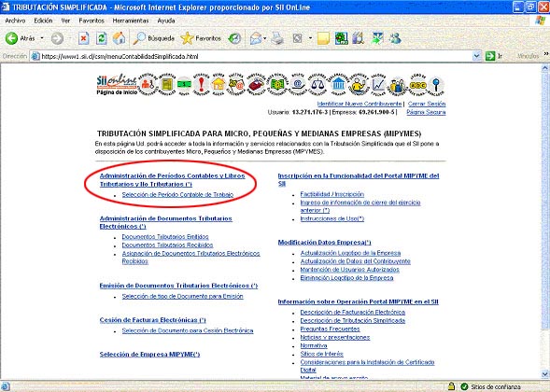Click the vertical scrollbar down arrow
Image resolution: width=550 pixels, height=392 pixels.
point(545,373)
